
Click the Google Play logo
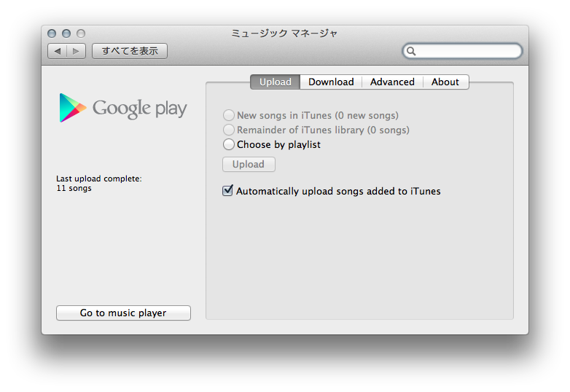coord(123,108)
